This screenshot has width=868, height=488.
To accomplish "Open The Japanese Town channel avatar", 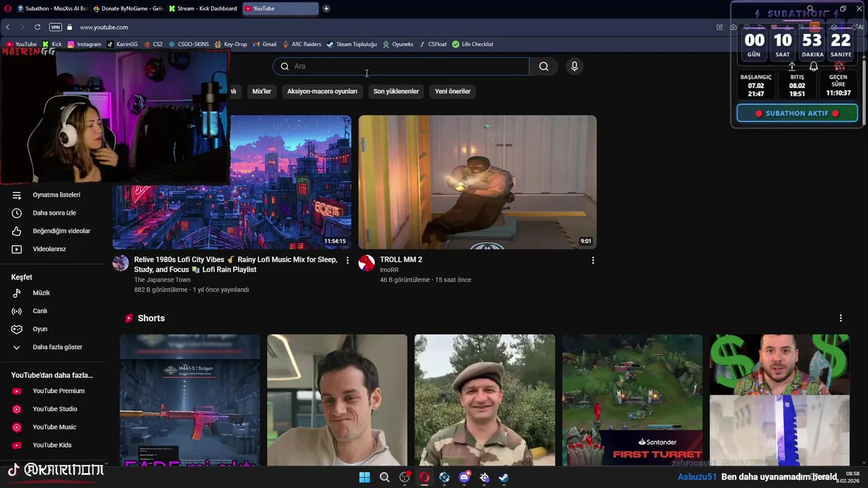I will pos(121,263).
